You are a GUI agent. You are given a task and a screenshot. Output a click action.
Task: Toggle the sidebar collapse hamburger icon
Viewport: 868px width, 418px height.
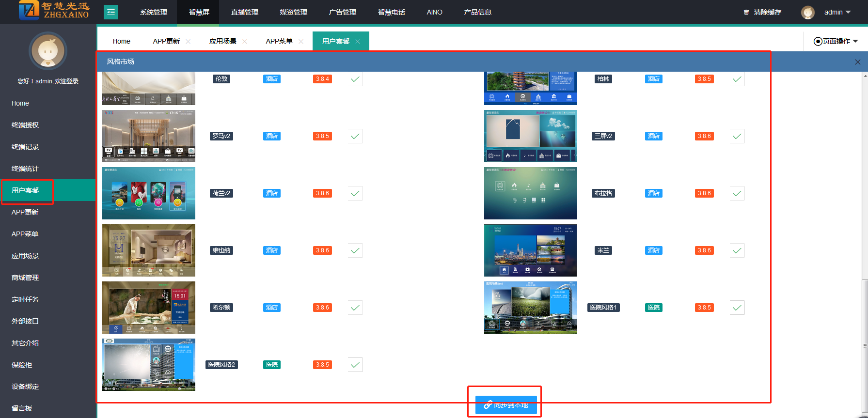pos(111,12)
